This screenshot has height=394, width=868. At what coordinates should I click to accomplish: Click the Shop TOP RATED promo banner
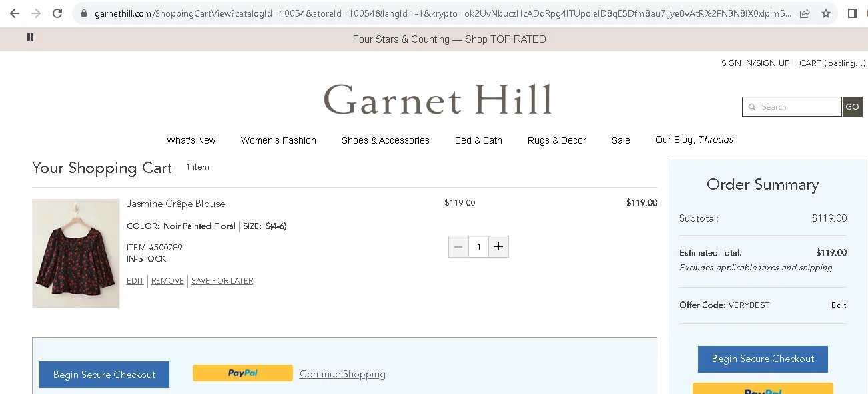(x=449, y=39)
